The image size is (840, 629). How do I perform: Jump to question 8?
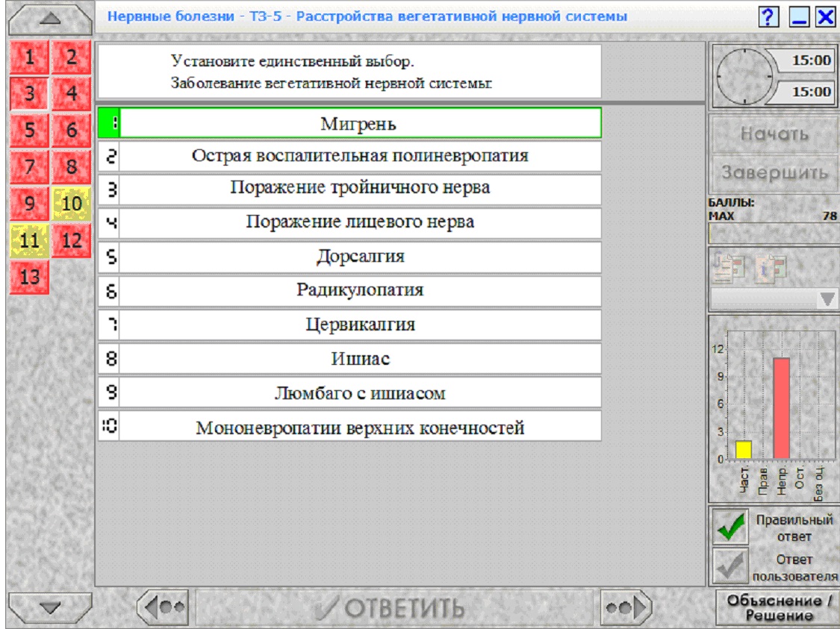(71, 166)
